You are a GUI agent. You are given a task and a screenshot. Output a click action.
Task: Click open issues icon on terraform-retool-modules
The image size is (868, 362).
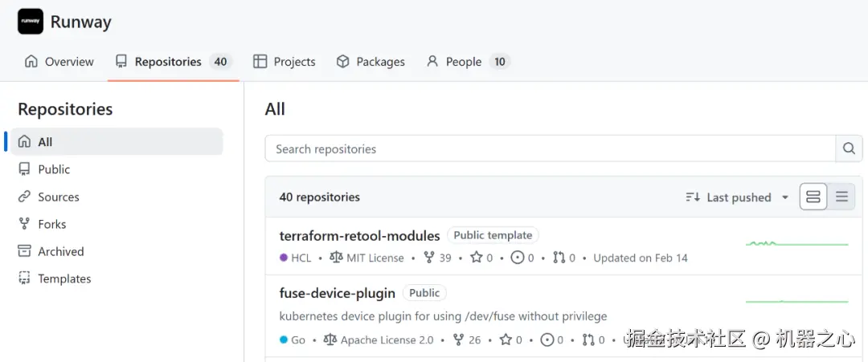tap(517, 258)
